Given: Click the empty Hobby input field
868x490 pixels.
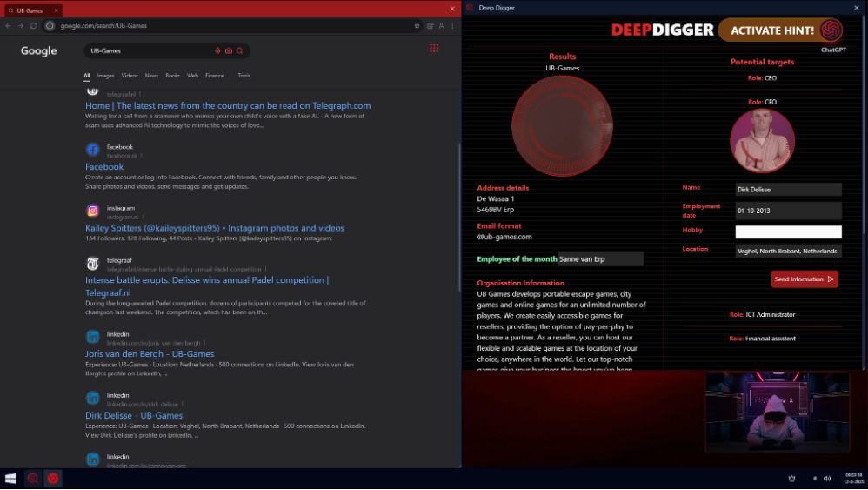Looking at the screenshot, I should click(x=788, y=232).
